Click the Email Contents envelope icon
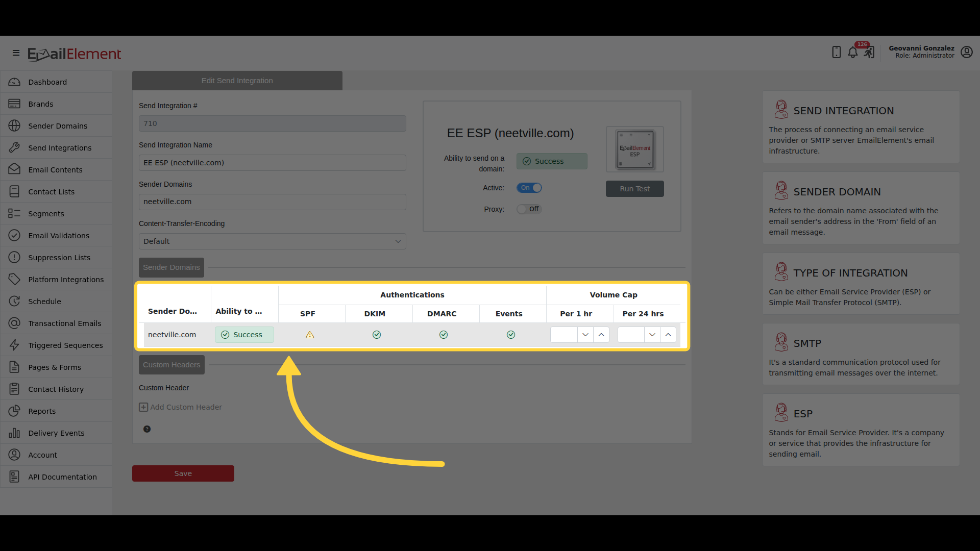 pos(14,170)
